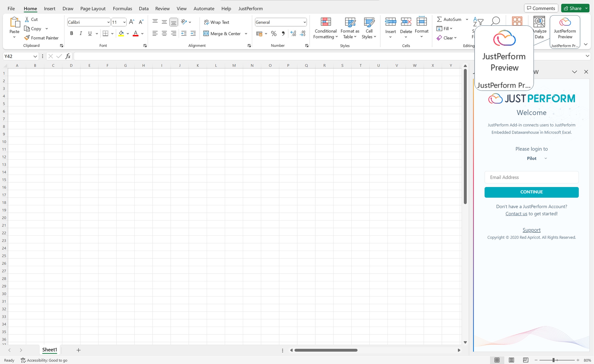Image resolution: width=594 pixels, height=364 pixels.
Task: Open the font color dropdown arrow
Action: coord(142,33)
